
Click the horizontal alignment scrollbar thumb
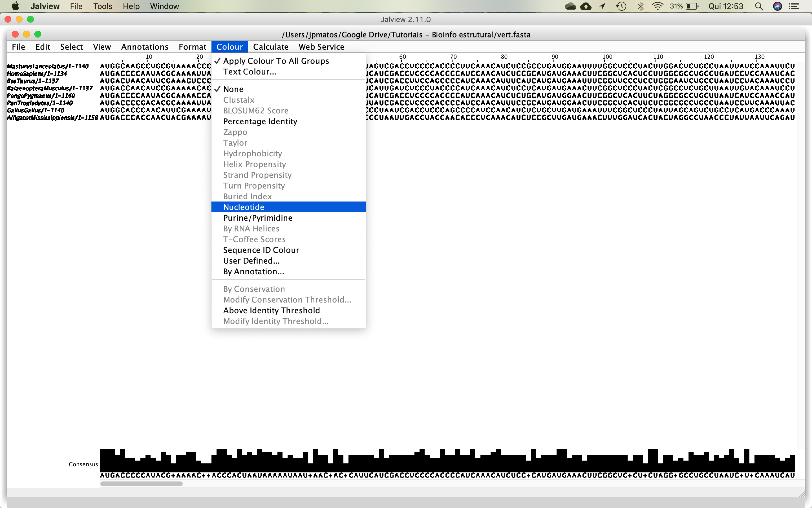(x=141, y=484)
